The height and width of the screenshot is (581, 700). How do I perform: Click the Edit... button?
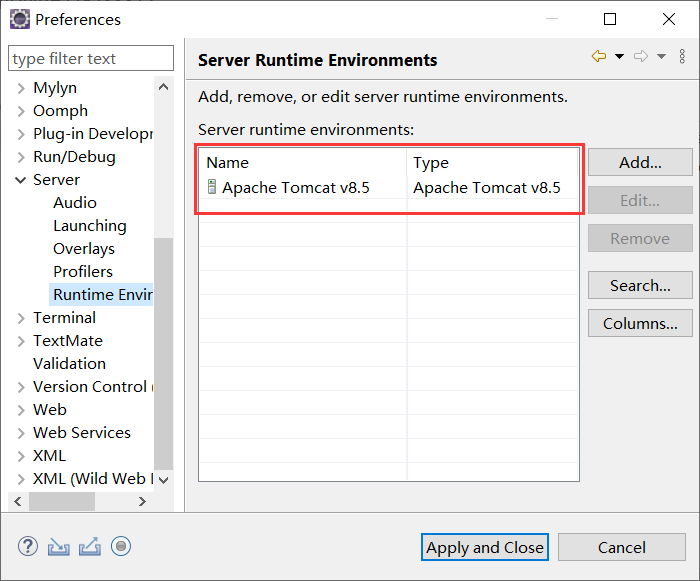coord(640,201)
